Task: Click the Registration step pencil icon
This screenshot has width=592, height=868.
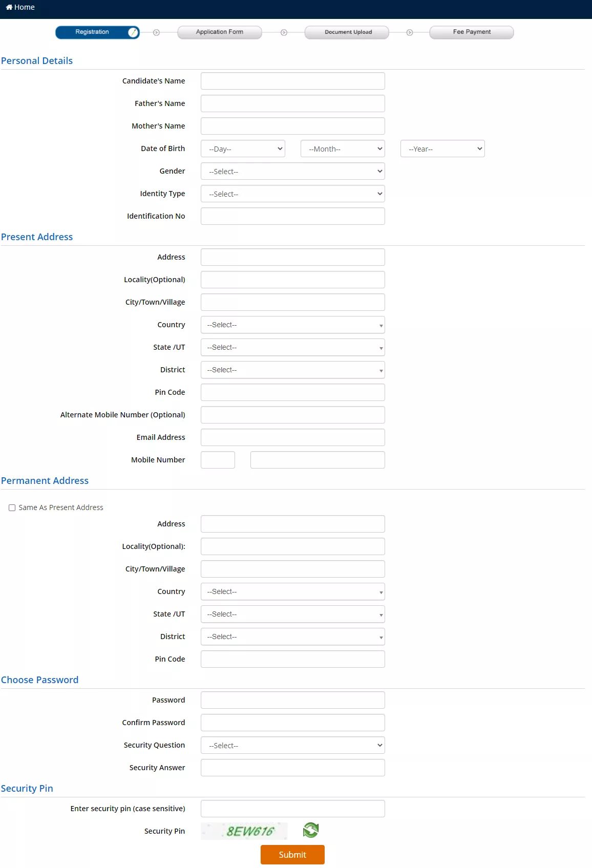Action: [133, 32]
